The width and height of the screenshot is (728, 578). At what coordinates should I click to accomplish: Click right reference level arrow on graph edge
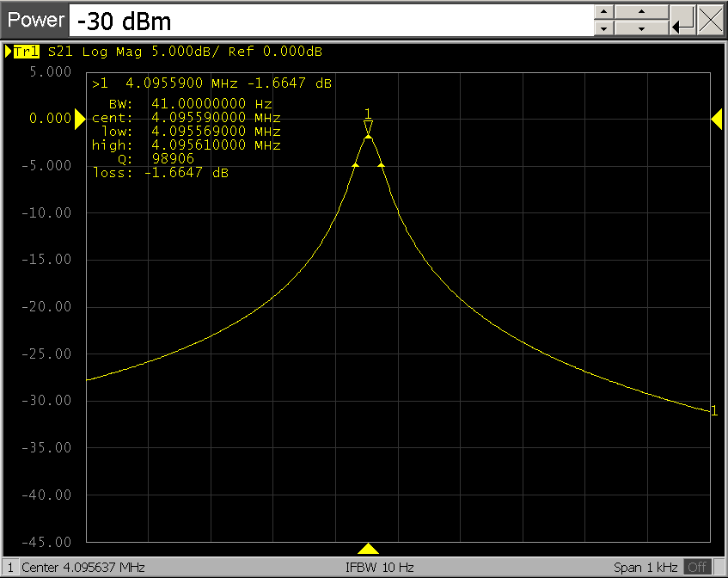[716, 121]
